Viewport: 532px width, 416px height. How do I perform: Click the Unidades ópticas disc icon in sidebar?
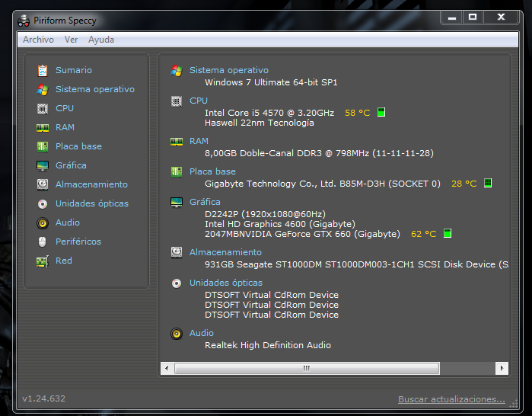(x=43, y=203)
